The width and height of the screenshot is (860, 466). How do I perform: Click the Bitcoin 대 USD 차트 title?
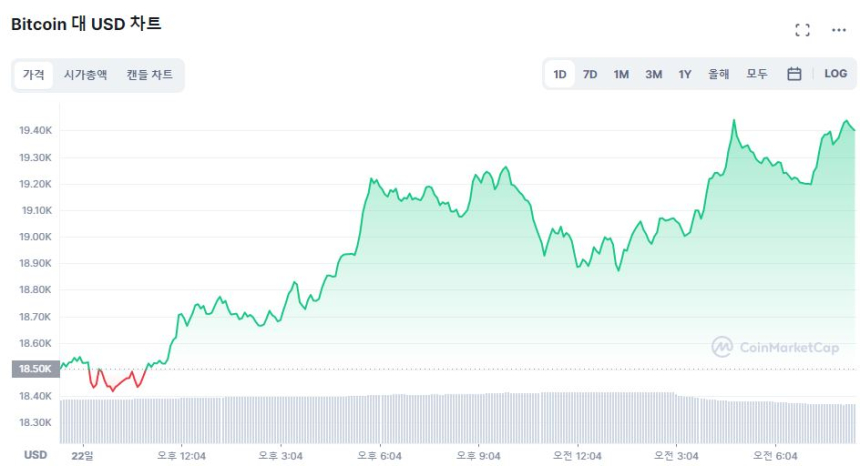86,24
